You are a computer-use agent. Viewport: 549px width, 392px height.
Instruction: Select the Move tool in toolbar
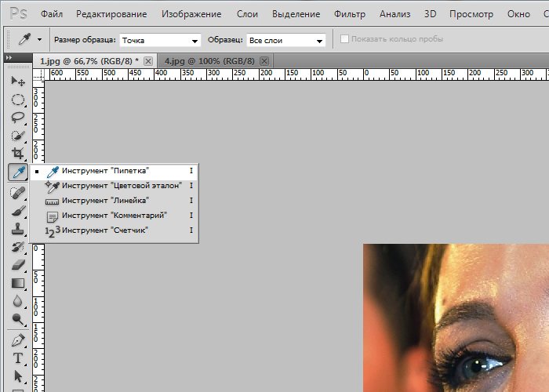tap(17, 82)
